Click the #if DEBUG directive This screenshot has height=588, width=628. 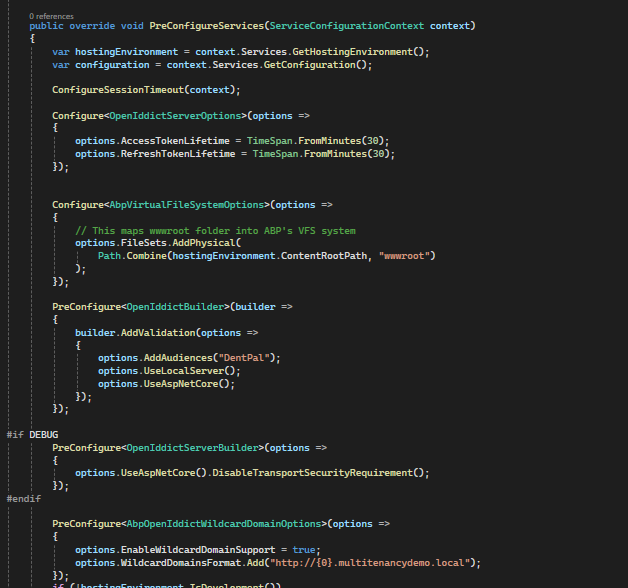(x=32, y=435)
